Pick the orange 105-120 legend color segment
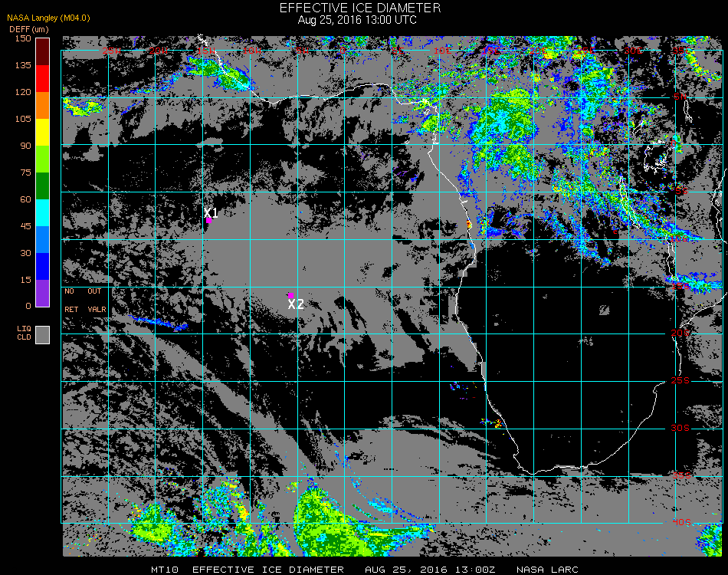 coord(43,106)
